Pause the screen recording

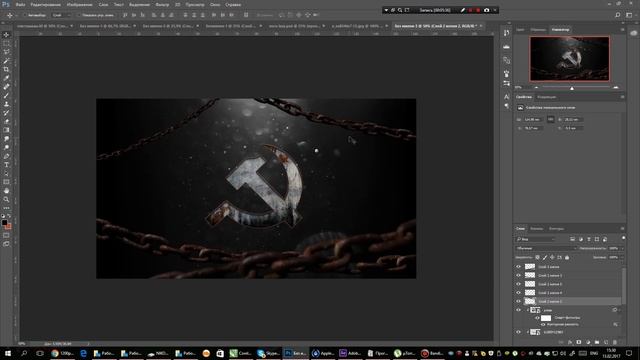(x=470, y=10)
